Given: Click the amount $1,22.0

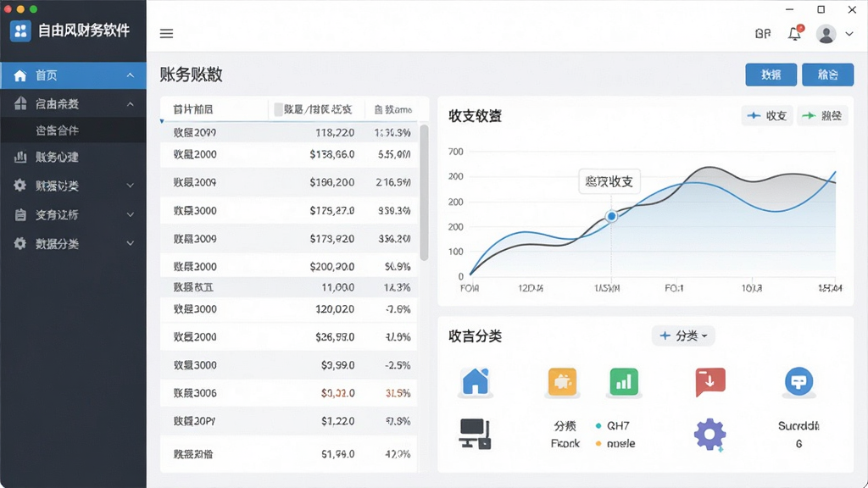Looking at the screenshot, I should pos(337,422).
